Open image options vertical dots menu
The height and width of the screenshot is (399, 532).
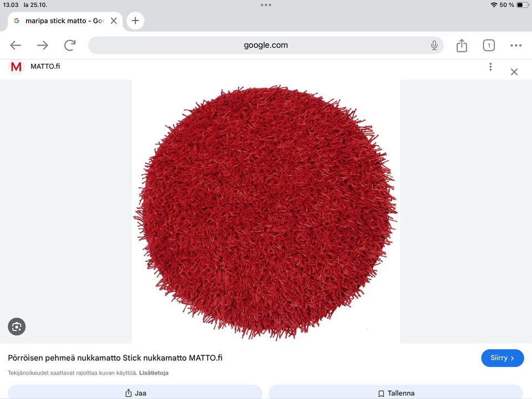490,67
